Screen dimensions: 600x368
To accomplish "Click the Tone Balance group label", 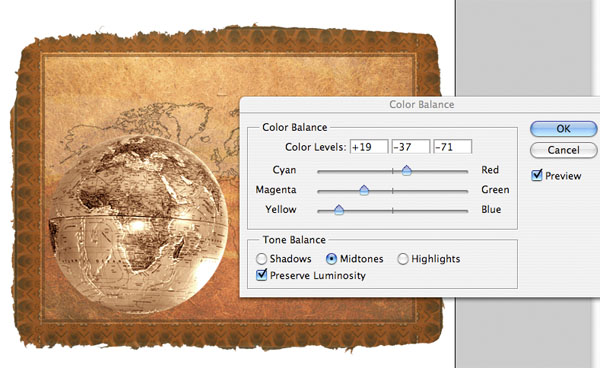I will point(294,240).
